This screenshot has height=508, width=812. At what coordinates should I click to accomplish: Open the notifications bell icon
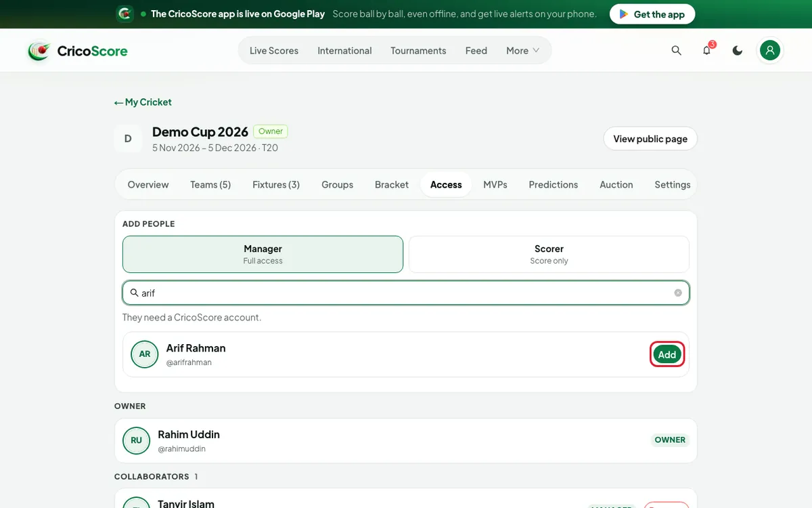[x=706, y=50]
